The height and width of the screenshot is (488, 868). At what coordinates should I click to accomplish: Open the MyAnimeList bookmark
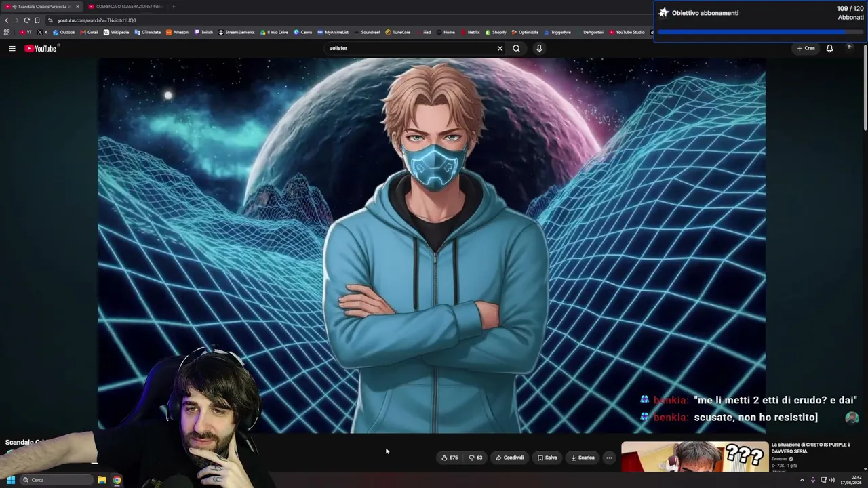tap(333, 32)
